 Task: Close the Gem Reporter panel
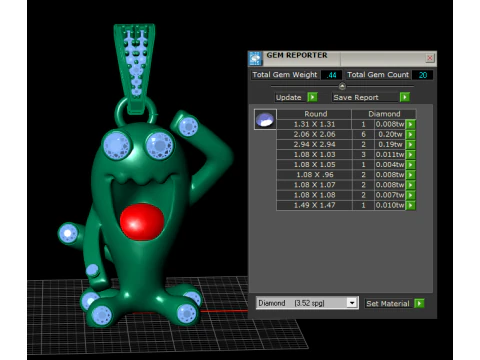tap(430, 58)
